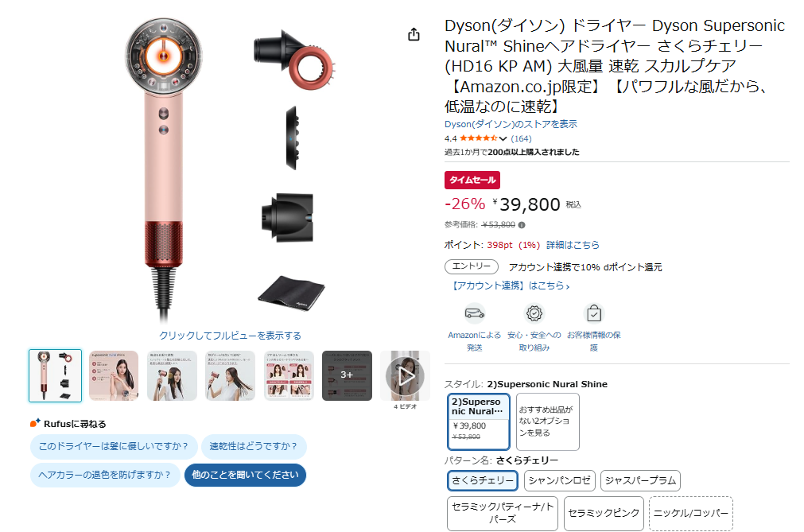This screenshot has width=804, height=532.
Task: Play the product video thumbnail
Action: 405,375
